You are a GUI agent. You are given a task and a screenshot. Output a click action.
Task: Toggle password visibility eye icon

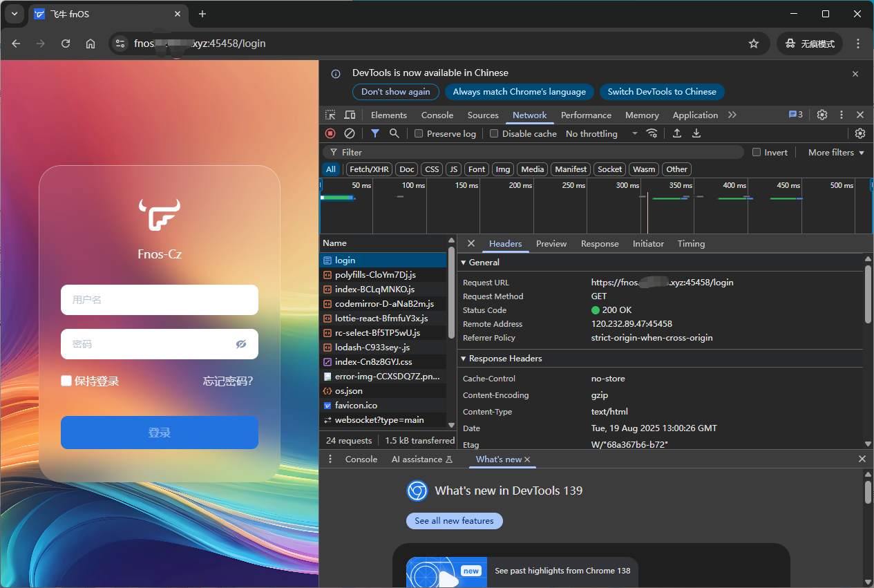241,344
